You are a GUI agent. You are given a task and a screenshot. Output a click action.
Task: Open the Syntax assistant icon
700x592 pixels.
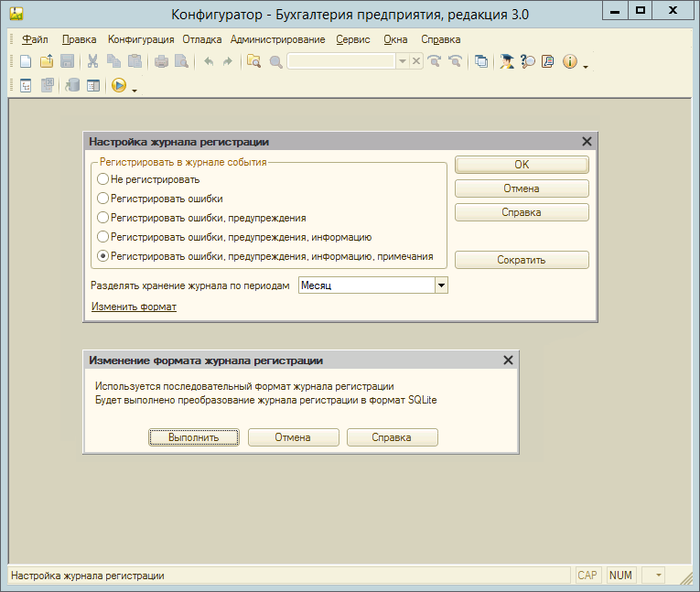[507, 61]
